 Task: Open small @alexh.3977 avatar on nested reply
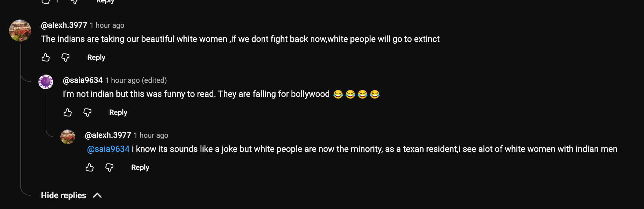coord(68,137)
